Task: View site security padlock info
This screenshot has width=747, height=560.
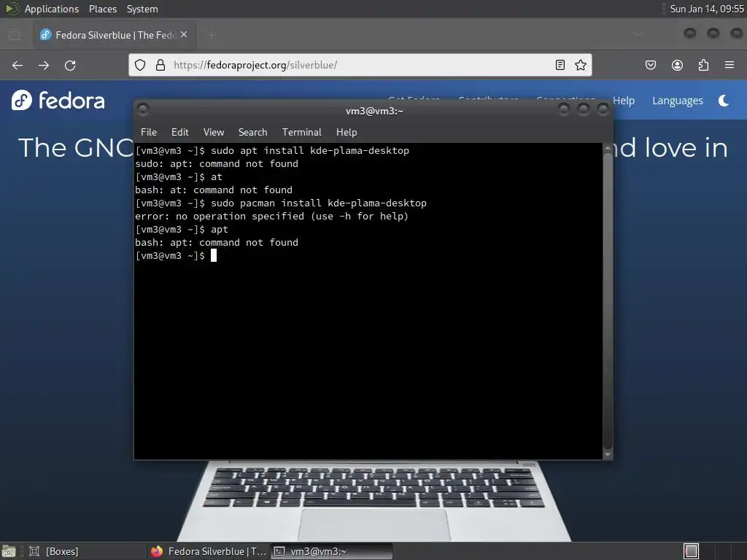Action: point(160,65)
